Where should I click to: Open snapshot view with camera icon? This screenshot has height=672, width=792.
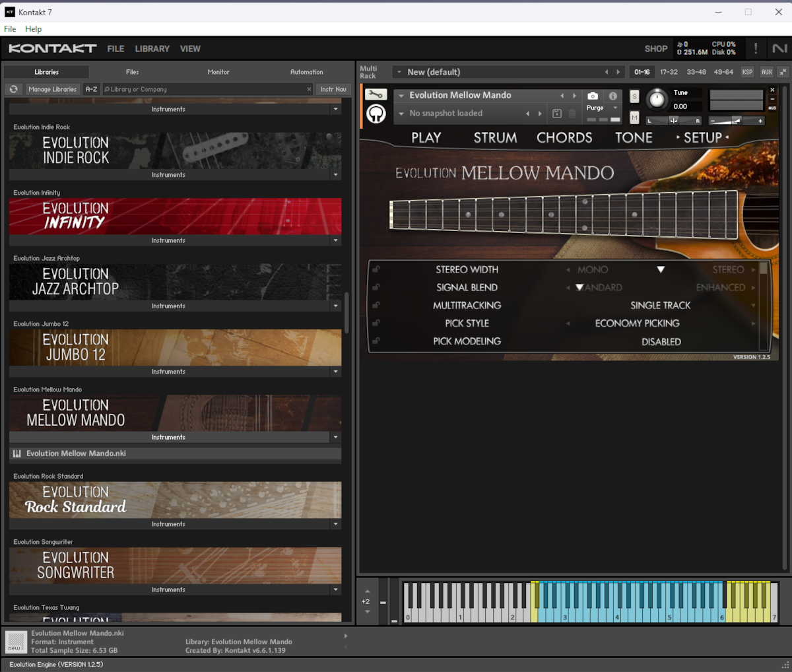coord(593,96)
